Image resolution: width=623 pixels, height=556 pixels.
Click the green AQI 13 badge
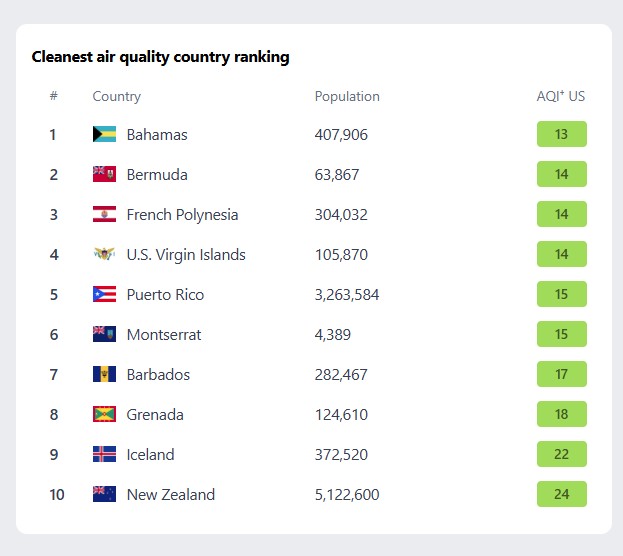click(x=561, y=134)
